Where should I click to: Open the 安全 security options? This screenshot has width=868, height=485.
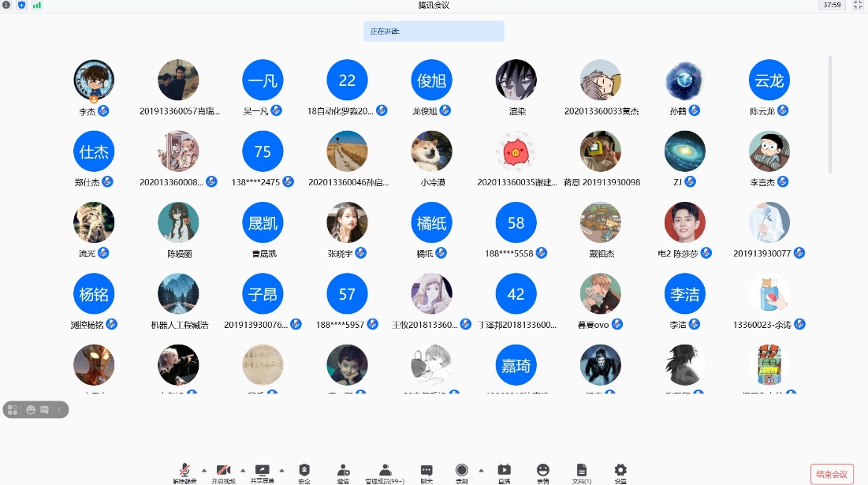pos(304,471)
